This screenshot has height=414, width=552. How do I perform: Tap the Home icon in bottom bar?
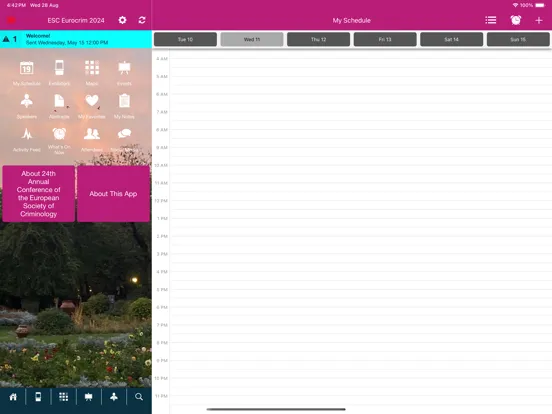[x=13, y=397]
